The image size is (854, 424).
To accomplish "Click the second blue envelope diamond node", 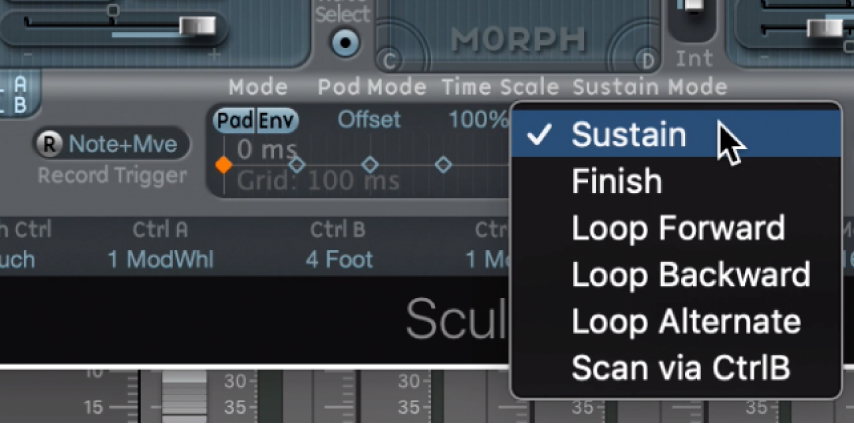I will 370,164.
